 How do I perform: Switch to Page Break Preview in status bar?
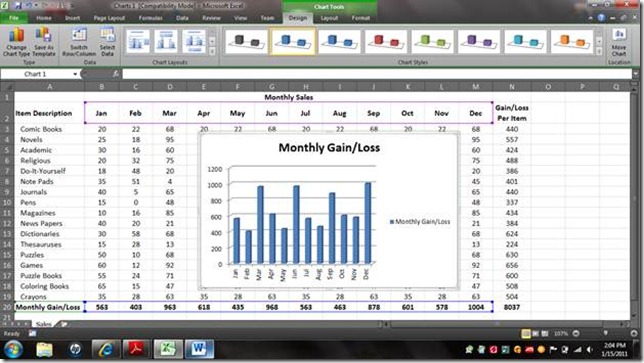[x=545, y=333]
